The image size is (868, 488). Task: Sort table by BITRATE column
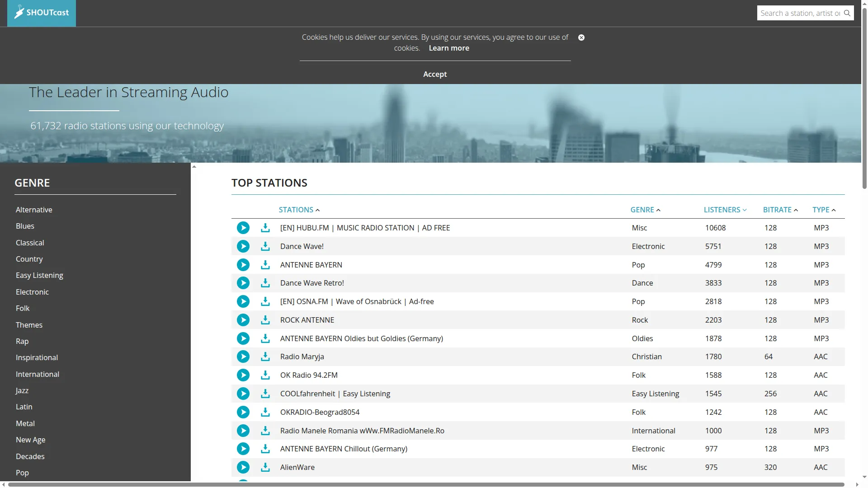tap(780, 210)
